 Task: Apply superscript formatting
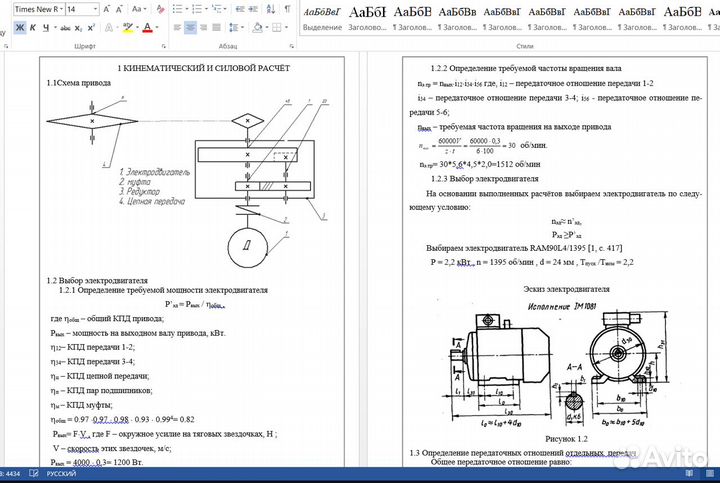point(91,27)
